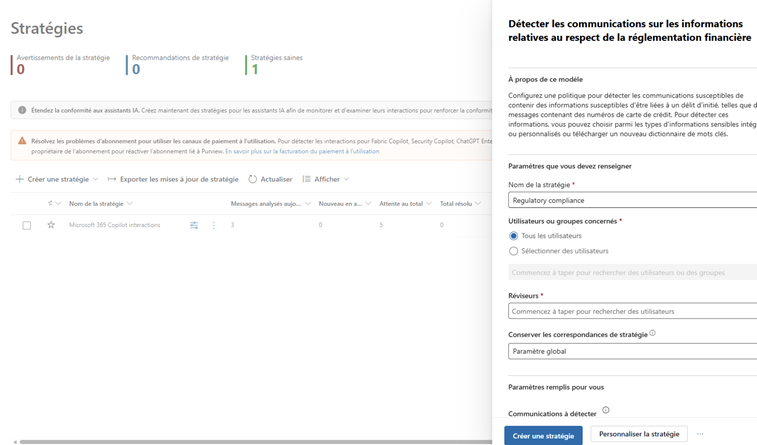Viewport: 757px width, 445px height.
Task: Click the horizontal scrollbar at the bottom
Action: coord(250,441)
